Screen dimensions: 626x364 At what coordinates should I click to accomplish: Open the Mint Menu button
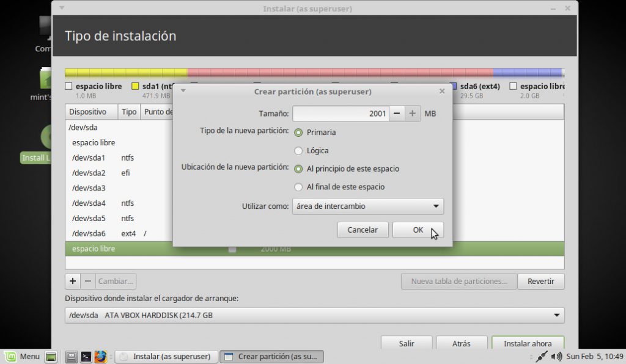(22, 357)
